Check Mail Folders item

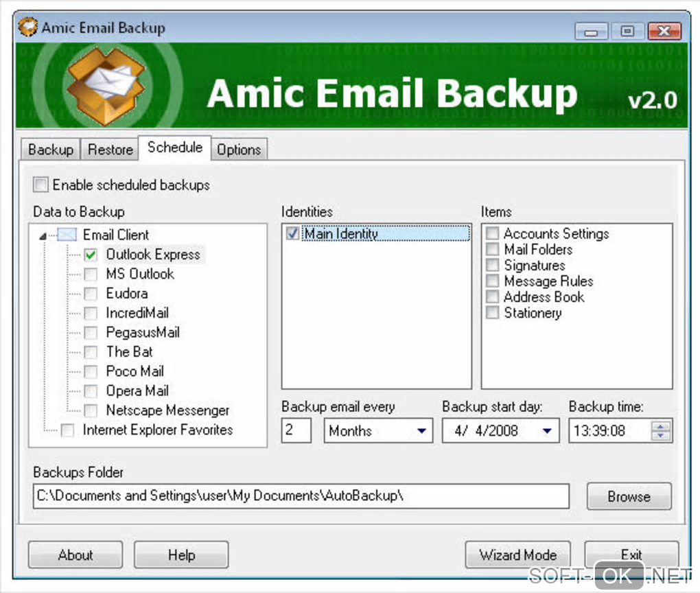click(x=493, y=248)
